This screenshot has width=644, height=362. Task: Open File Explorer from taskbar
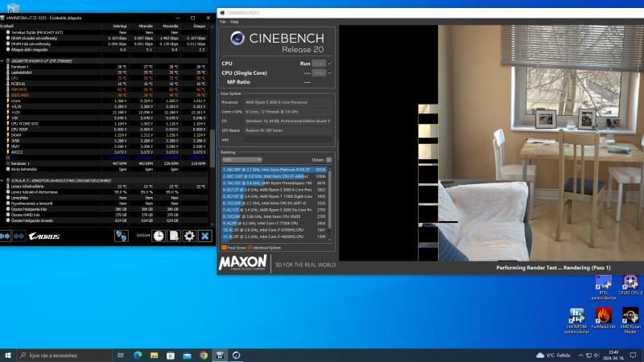tap(154, 355)
